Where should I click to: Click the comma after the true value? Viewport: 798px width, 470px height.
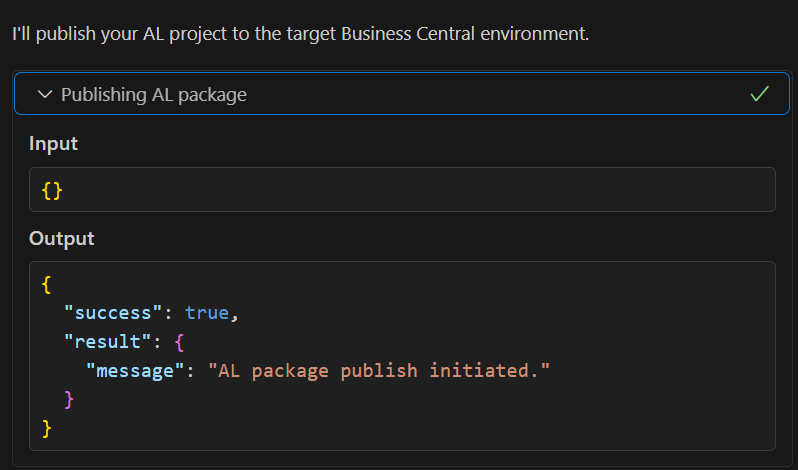pyautogui.click(x=234, y=315)
